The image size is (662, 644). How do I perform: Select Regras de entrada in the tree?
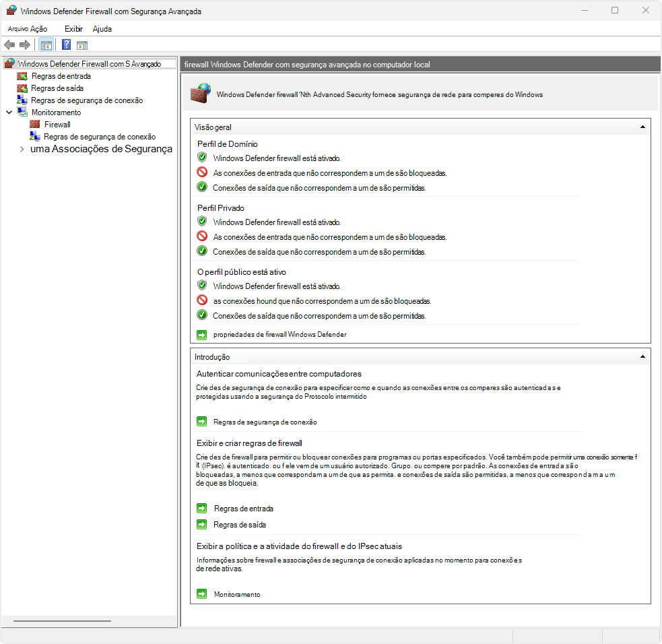(x=61, y=76)
